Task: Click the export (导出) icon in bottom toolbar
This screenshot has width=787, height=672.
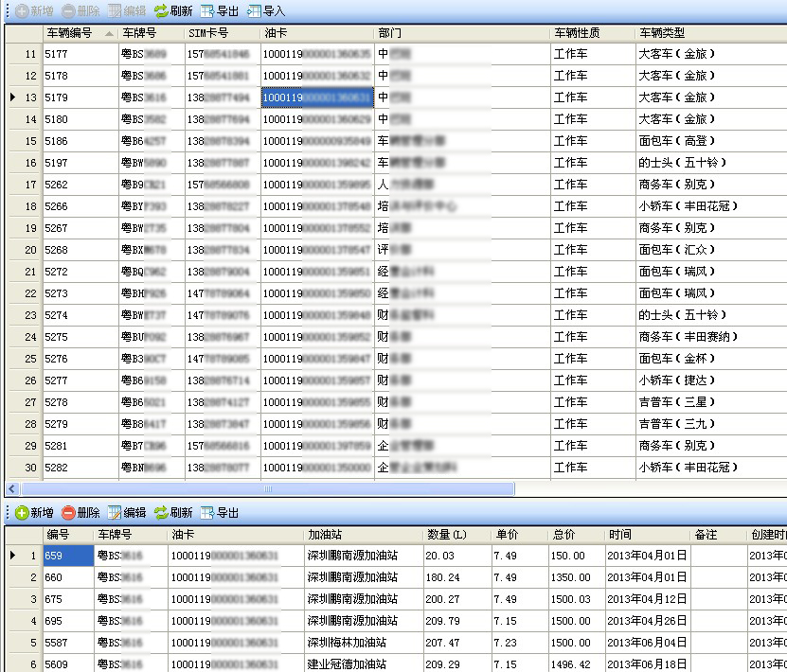Action: [x=207, y=513]
